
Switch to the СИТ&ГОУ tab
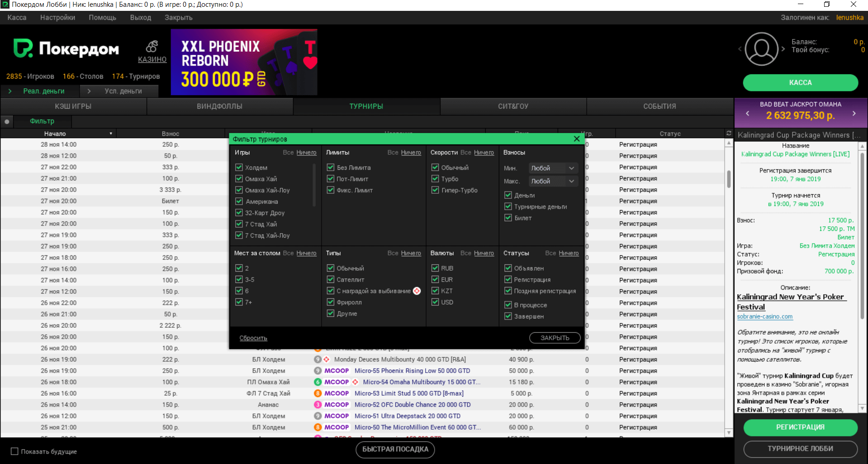pyautogui.click(x=513, y=106)
